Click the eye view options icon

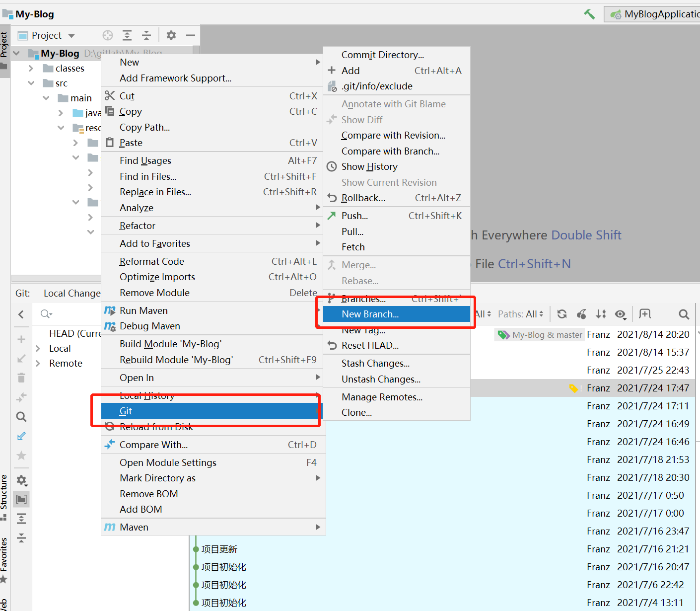pyautogui.click(x=620, y=314)
